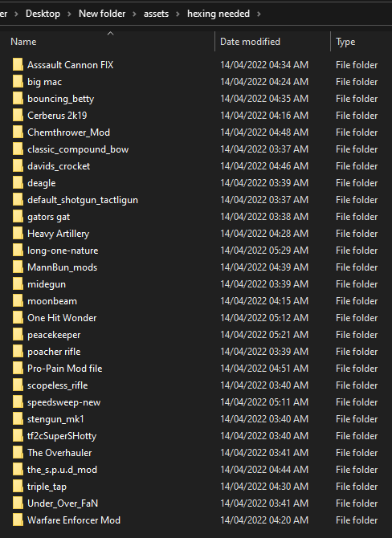Click the peacekeeper folder icon
This screenshot has height=538, width=392.
click(18, 334)
